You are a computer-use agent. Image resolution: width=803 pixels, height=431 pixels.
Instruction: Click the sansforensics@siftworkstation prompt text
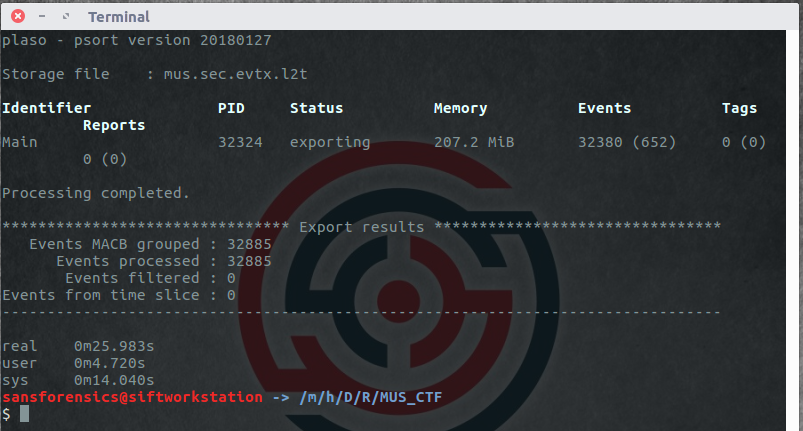click(132, 397)
